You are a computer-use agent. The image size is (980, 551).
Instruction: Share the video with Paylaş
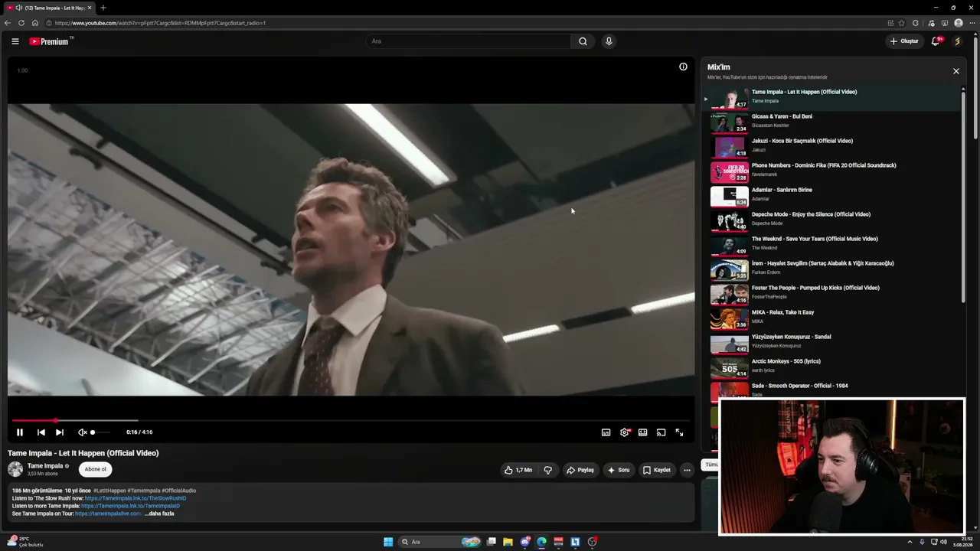tap(580, 470)
